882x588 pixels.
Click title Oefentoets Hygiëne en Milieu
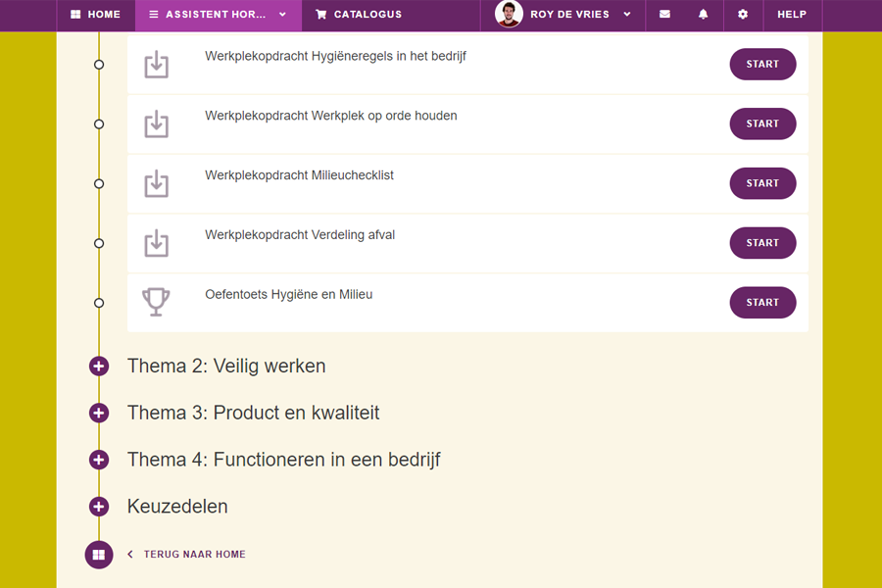click(x=288, y=295)
